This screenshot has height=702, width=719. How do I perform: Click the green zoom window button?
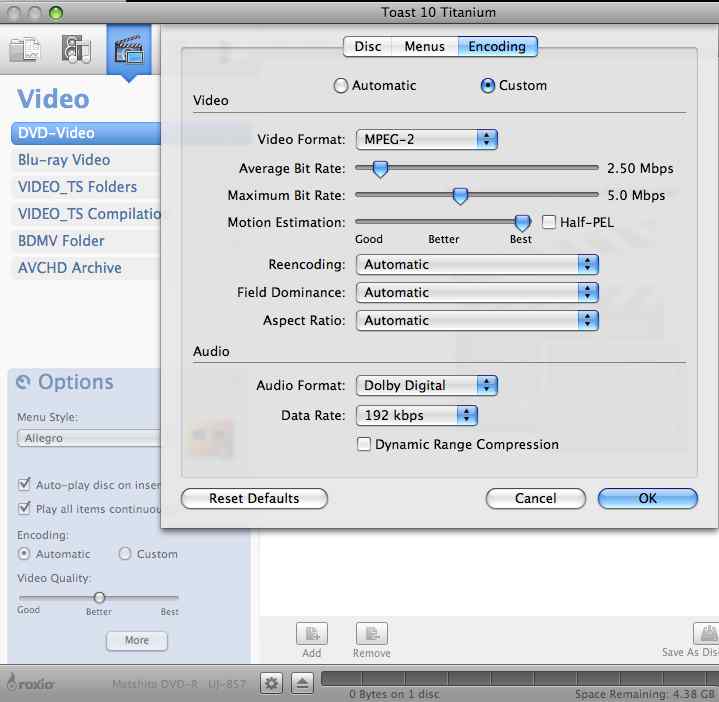(x=56, y=13)
